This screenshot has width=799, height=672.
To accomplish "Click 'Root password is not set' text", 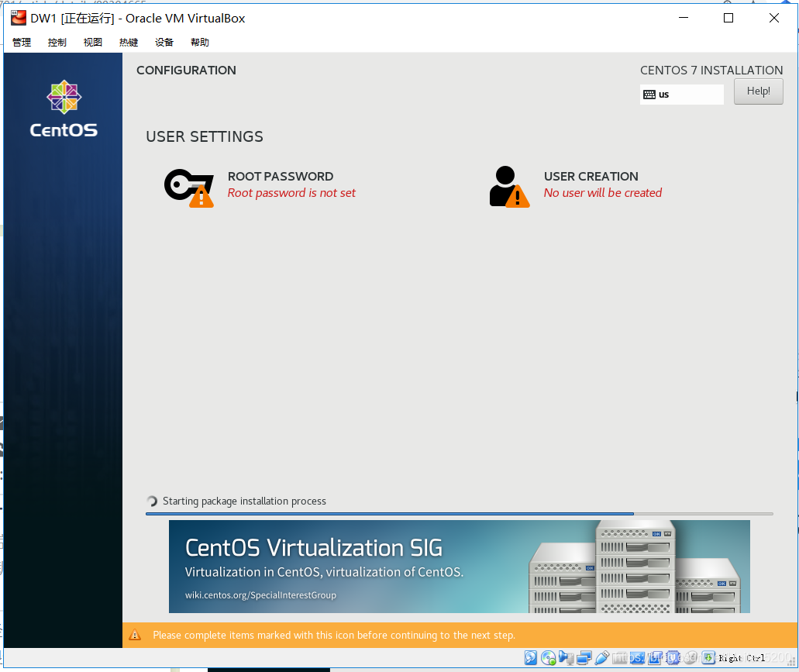I will click(x=291, y=192).
